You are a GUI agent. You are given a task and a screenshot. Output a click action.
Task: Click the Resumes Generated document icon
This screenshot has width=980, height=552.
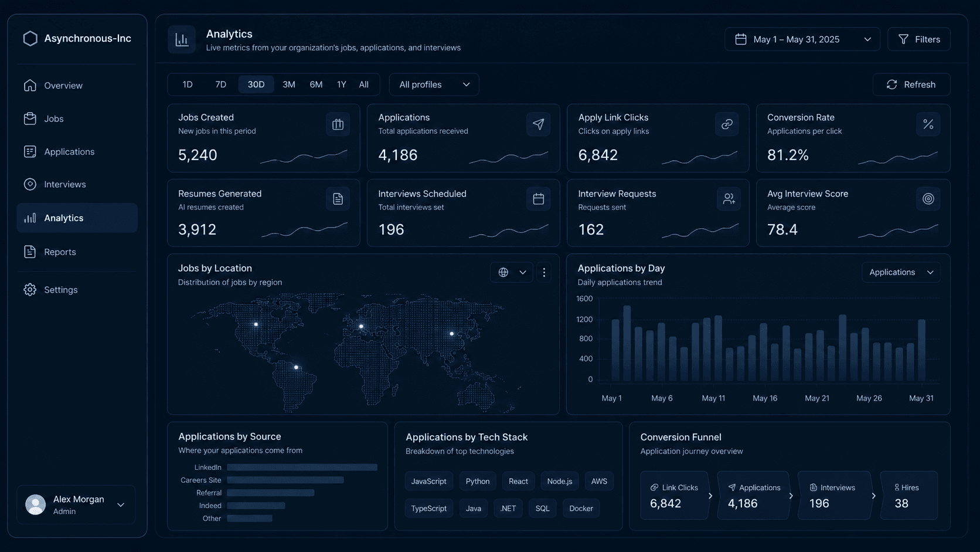pos(338,199)
